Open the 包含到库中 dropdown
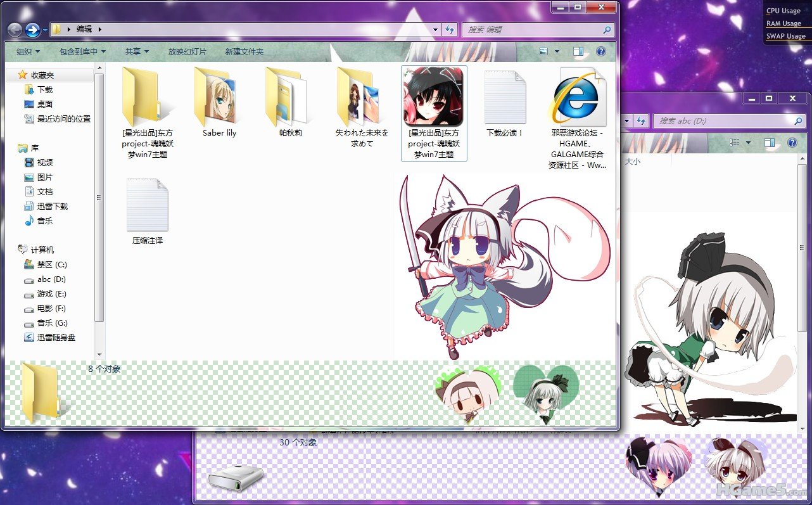The width and height of the screenshot is (812, 505). [82, 51]
